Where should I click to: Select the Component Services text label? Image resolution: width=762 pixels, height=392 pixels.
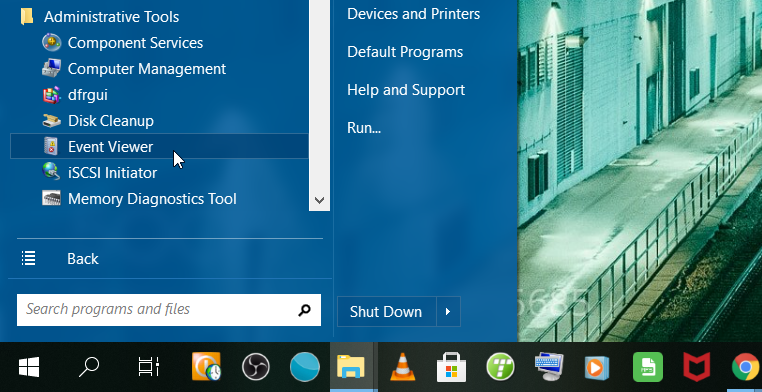tap(135, 43)
